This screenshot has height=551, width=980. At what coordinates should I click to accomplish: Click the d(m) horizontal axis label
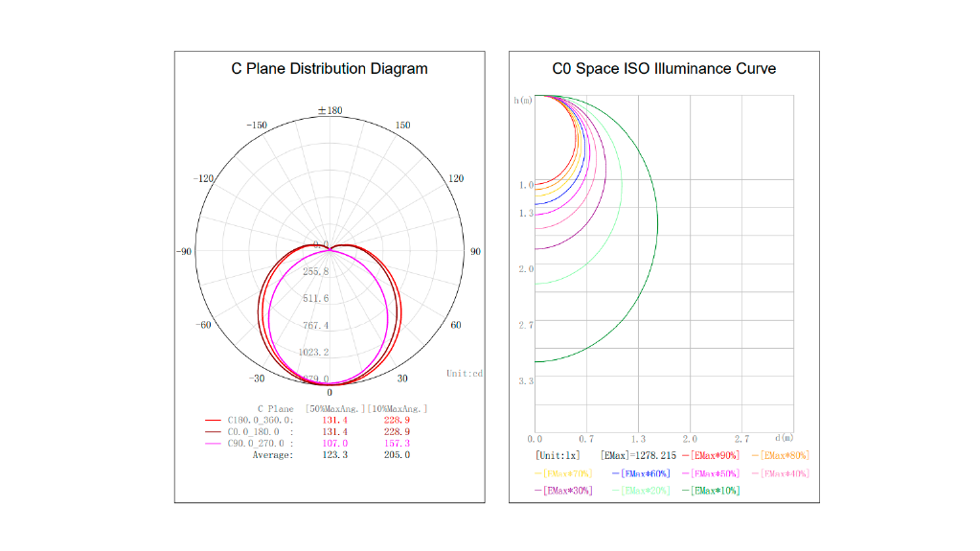(x=784, y=438)
